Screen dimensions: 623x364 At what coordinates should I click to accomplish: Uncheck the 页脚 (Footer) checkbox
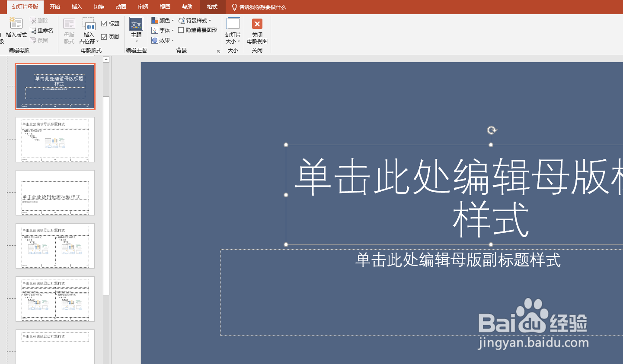pos(104,37)
